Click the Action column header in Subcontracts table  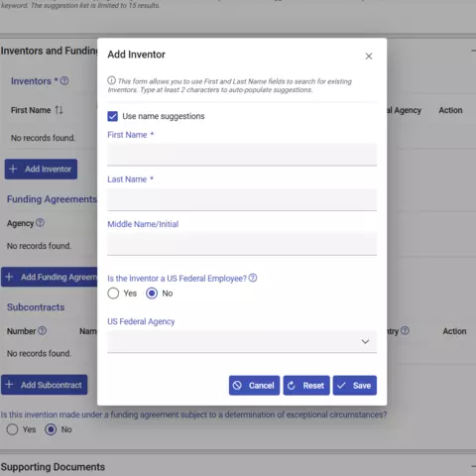point(454,331)
